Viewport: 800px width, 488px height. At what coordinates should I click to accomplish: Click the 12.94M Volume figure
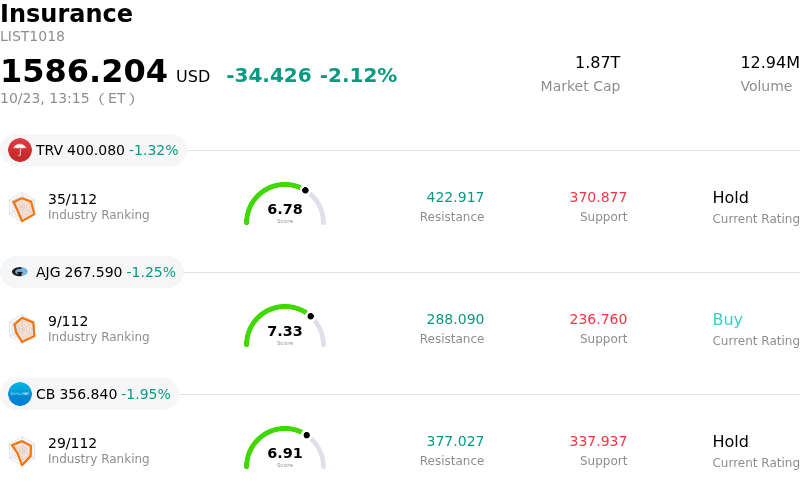(x=770, y=62)
